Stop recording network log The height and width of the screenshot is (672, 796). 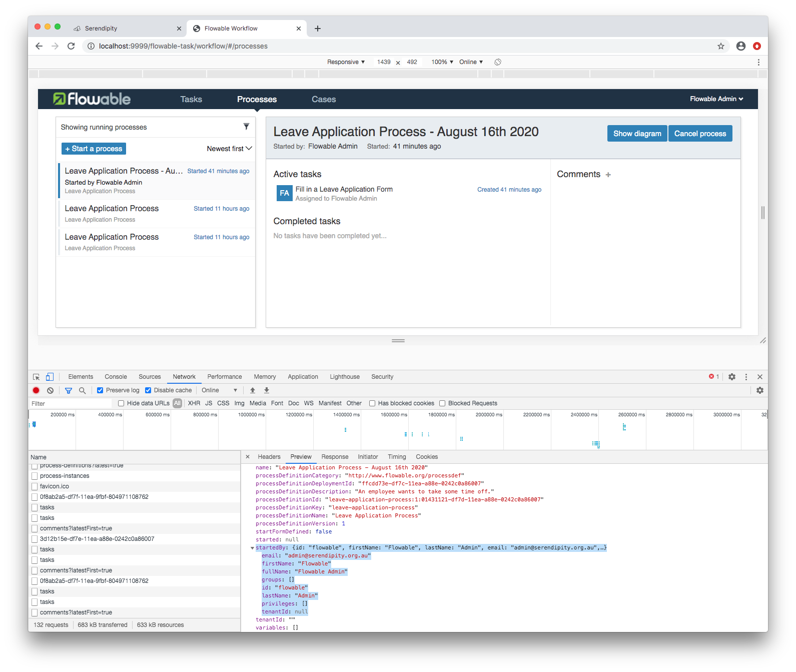pos(36,390)
